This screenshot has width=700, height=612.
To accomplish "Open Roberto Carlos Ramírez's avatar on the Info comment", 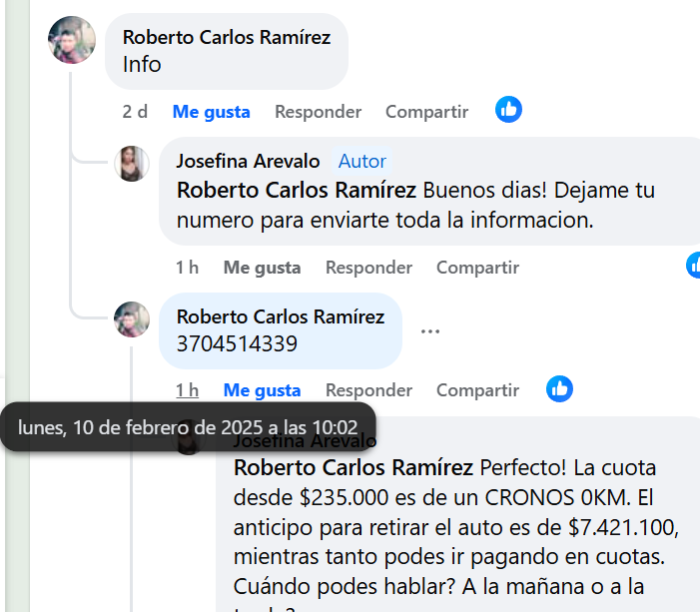I will [72, 41].
